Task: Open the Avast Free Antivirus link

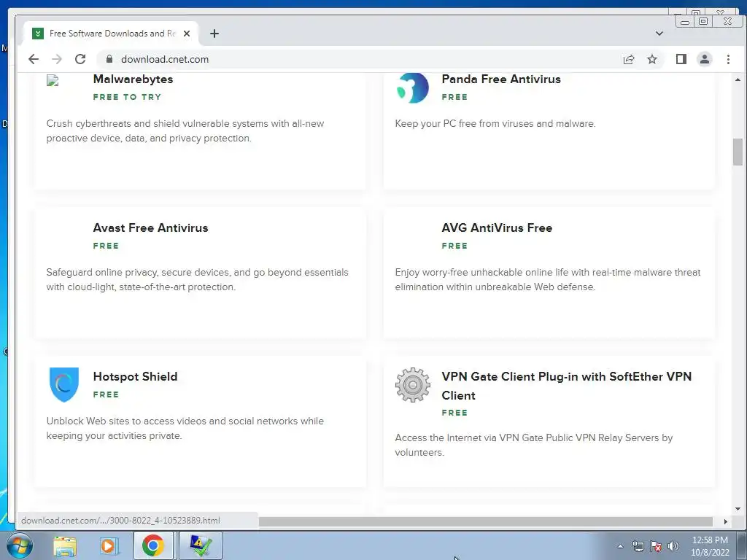Action: click(x=150, y=227)
